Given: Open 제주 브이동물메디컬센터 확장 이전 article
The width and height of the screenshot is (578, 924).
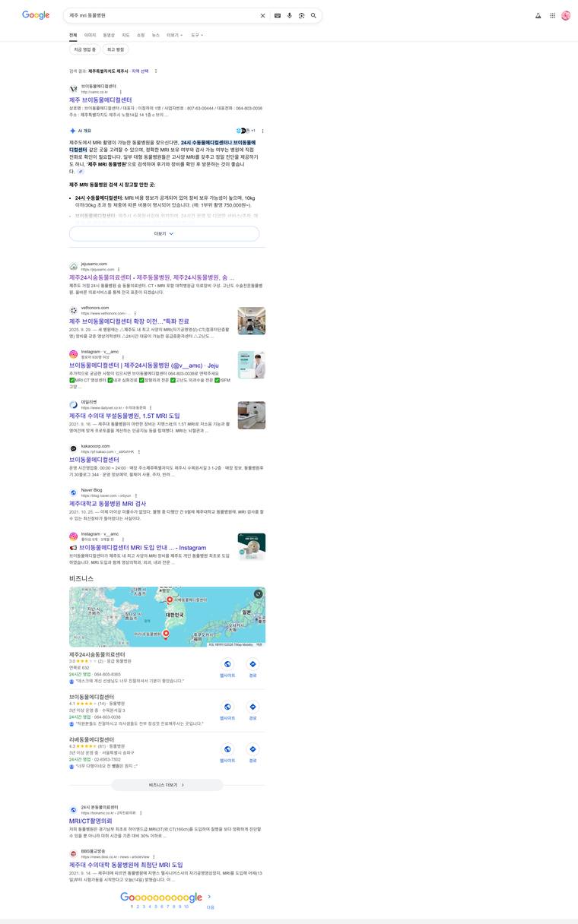Looking at the screenshot, I should tap(129, 321).
